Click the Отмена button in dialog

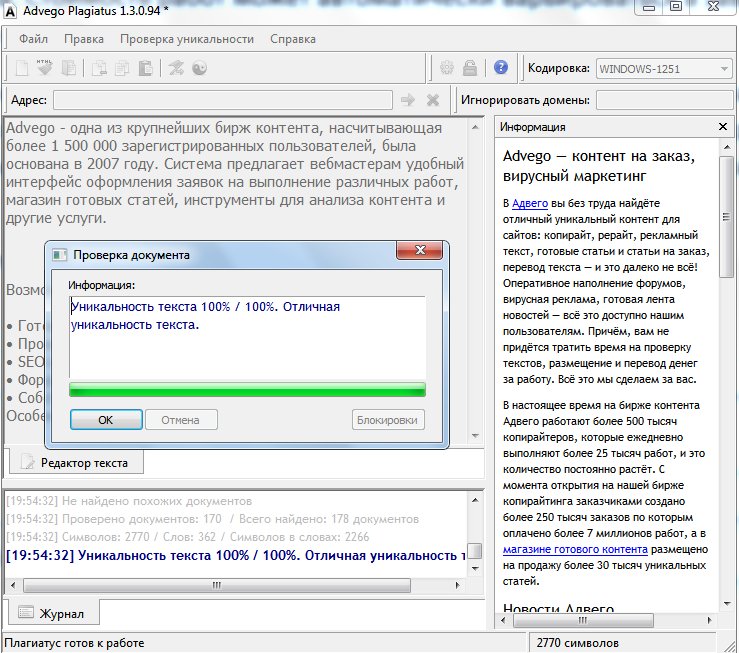[x=181, y=420]
